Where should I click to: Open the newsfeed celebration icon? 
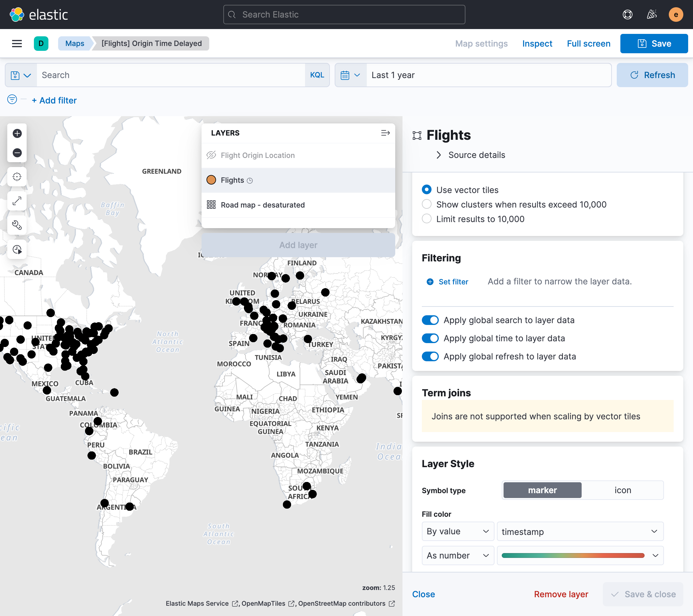pos(652,15)
